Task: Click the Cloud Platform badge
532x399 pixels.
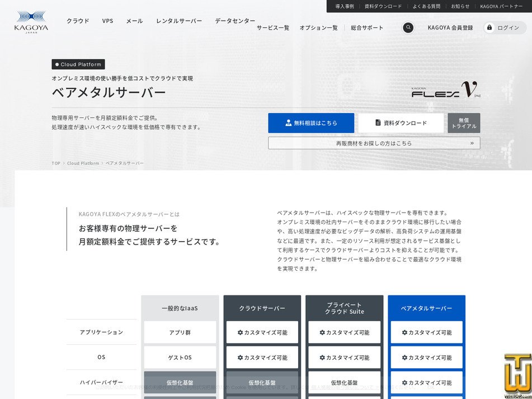Action: click(x=78, y=64)
